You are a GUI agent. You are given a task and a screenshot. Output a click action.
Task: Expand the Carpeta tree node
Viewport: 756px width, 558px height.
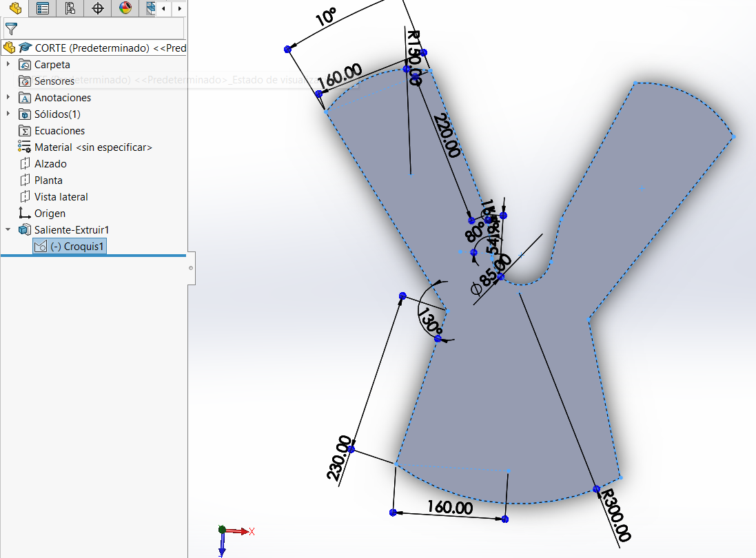[8, 64]
